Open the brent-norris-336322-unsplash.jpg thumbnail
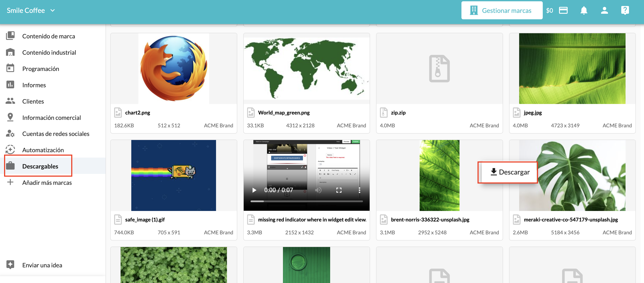Image resolution: width=644 pixels, height=283 pixels. tap(439, 175)
